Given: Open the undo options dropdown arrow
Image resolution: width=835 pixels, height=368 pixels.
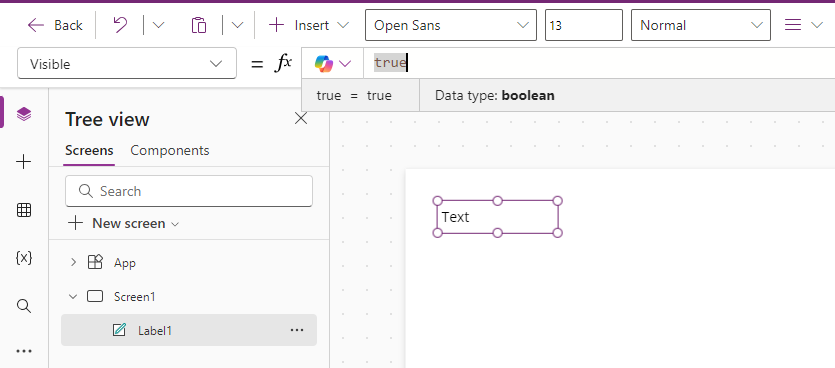Looking at the screenshot, I should click(159, 25).
